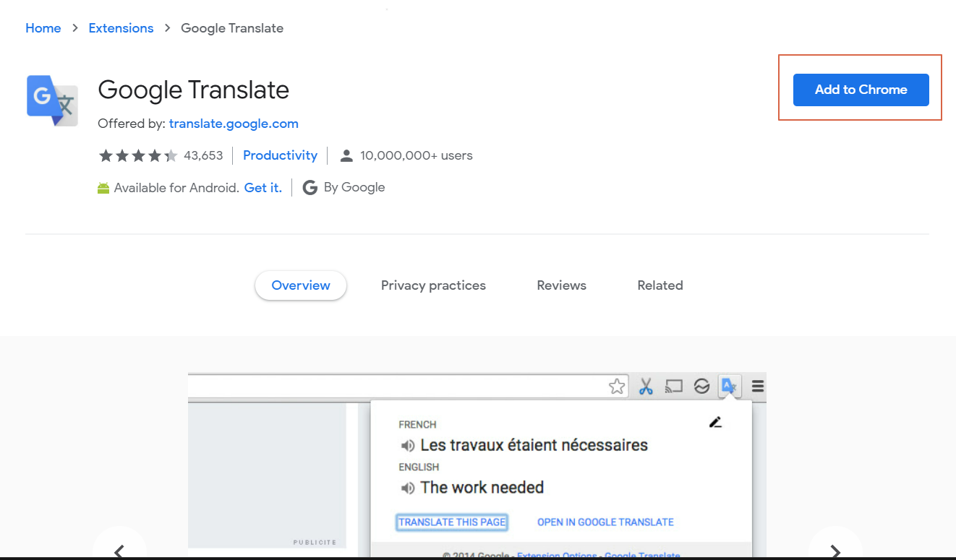The image size is (956, 560).
Task: Open the Extensions breadcrumb link
Action: pyautogui.click(x=121, y=28)
